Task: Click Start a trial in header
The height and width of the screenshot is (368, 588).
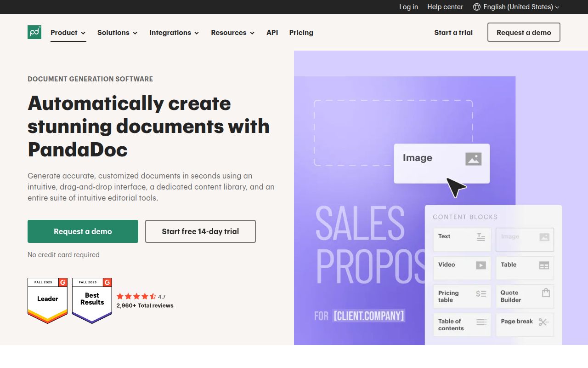Action: 453,33
